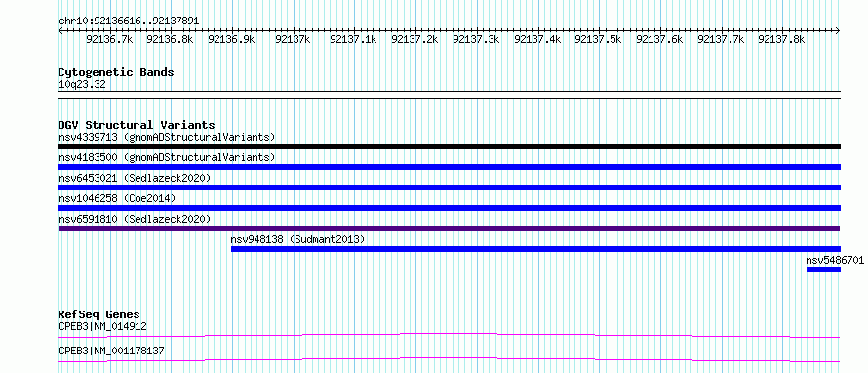Select the blue nsv6453021 variant bar

pyautogui.click(x=449, y=187)
